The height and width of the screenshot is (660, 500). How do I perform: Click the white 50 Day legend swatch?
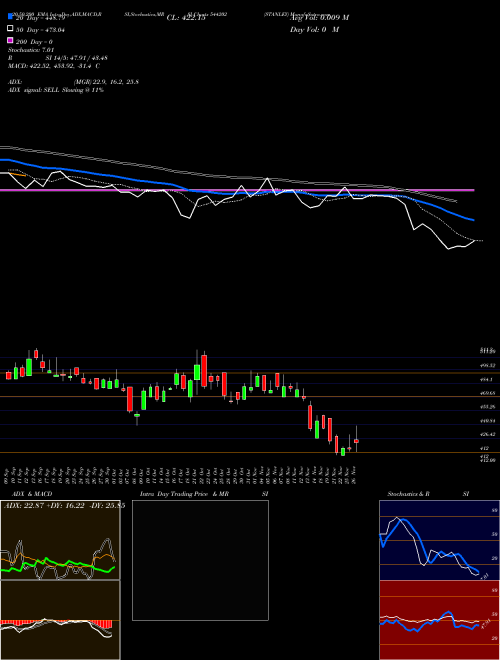[x=10, y=29]
